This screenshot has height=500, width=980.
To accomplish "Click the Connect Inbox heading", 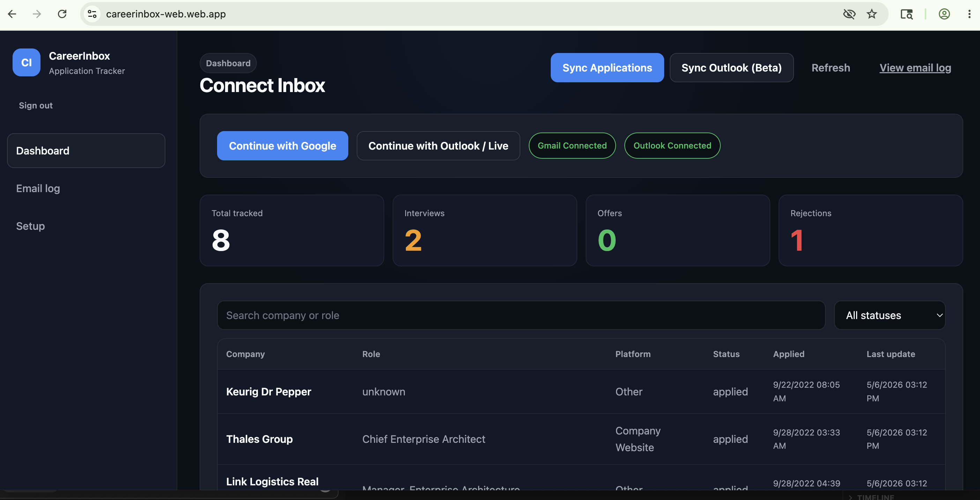I will pos(262,85).
